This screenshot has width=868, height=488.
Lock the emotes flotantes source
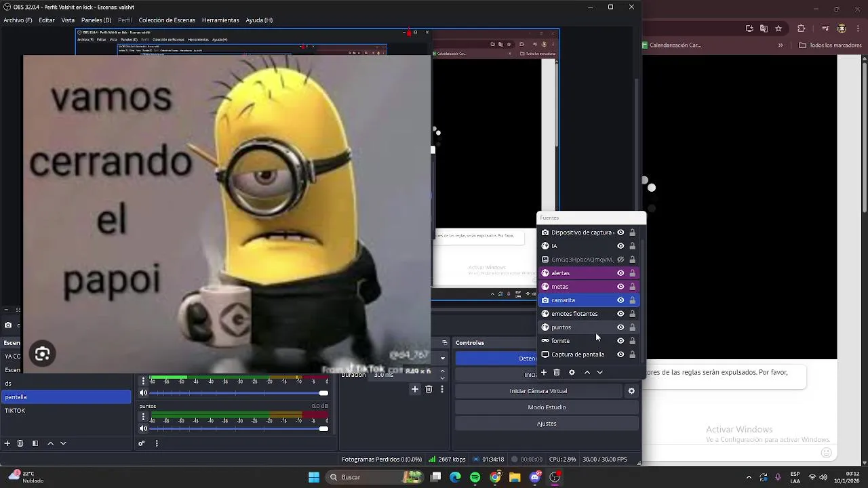(633, 314)
